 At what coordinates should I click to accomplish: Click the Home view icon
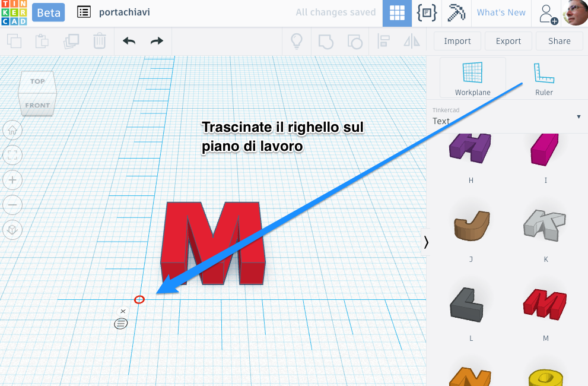pyautogui.click(x=13, y=129)
